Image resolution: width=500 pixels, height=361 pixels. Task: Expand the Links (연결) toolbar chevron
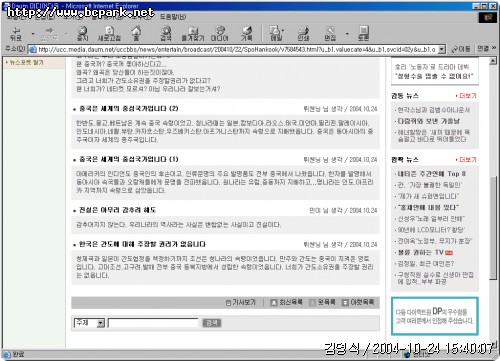point(494,49)
